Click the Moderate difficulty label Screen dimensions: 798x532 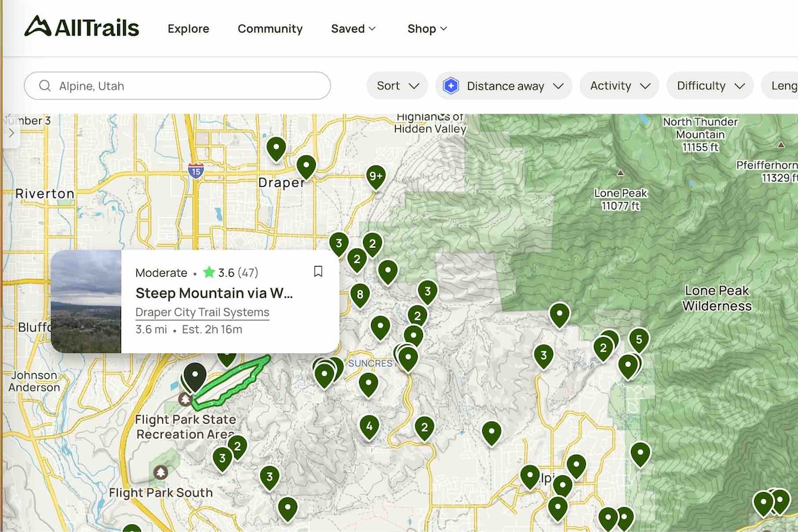[162, 273]
